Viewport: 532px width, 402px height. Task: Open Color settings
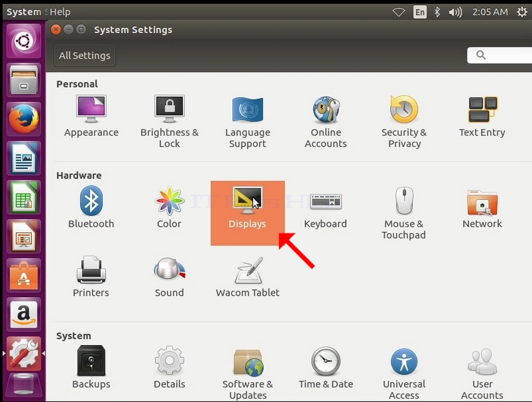pyautogui.click(x=169, y=207)
